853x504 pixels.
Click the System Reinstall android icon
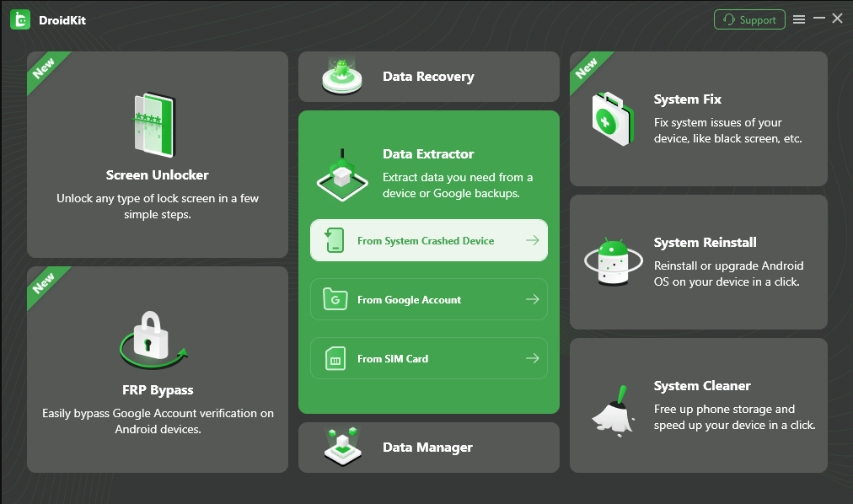(614, 262)
